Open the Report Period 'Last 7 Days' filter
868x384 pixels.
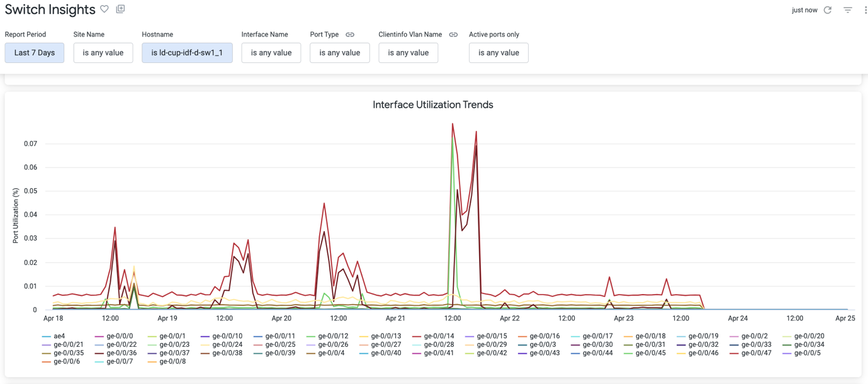coord(35,53)
